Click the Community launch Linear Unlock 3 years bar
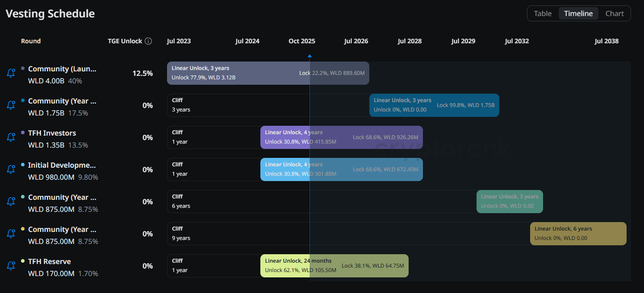The height and width of the screenshot is (293, 644). (268, 73)
